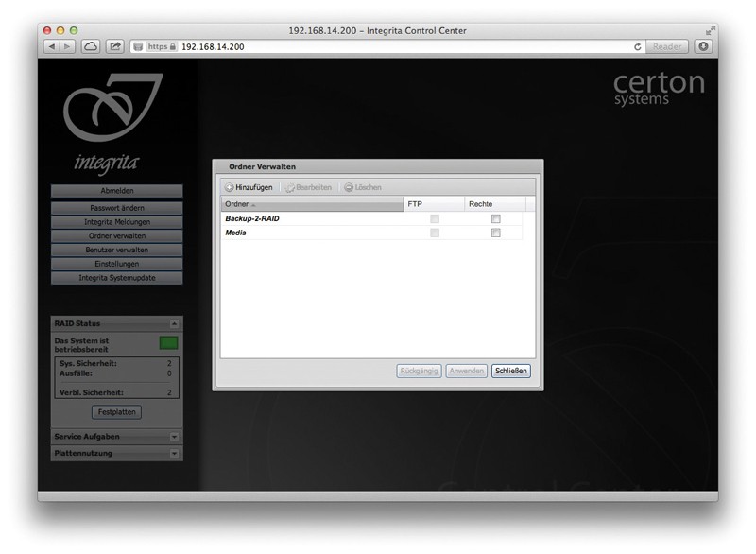Click the https lock indicator
The height and width of the screenshot is (554, 756).
click(162, 46)
